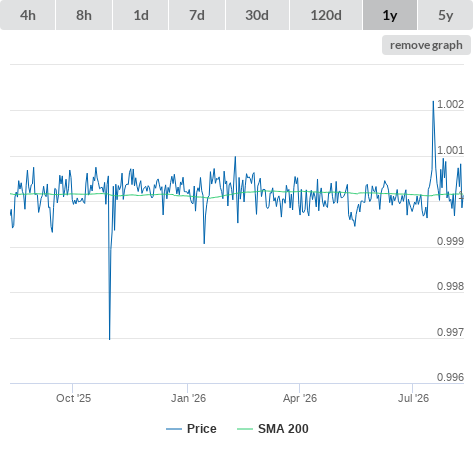Click the Oct '25 axis label
474x455 pixels.
73,398
